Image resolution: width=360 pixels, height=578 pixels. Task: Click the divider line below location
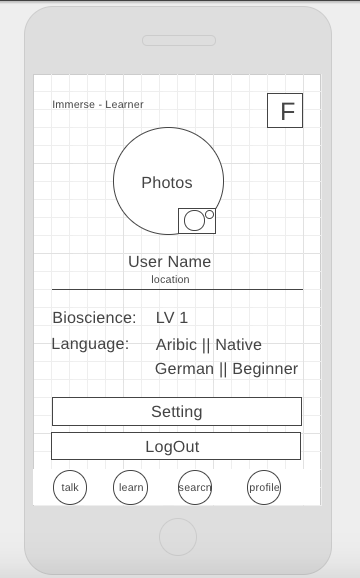pos(178,290)
